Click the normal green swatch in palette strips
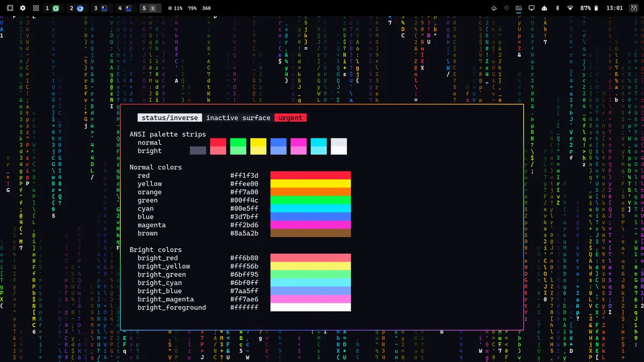The image size is (644, 362). point(238,143)
